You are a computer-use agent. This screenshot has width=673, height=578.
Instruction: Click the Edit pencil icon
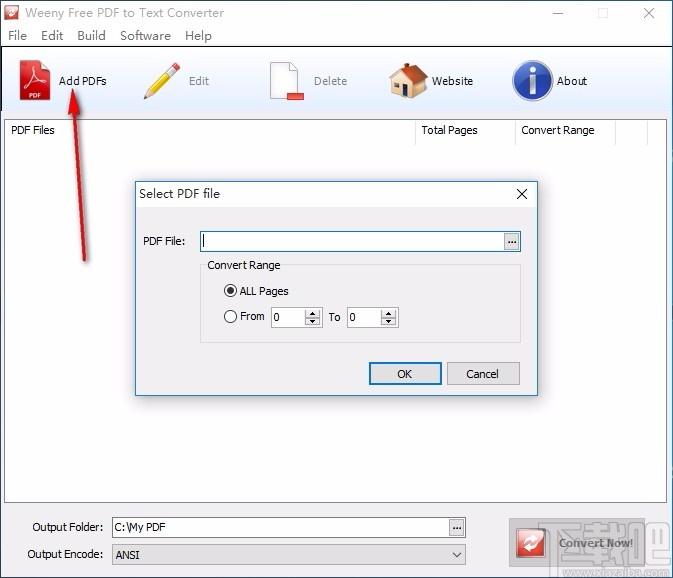coord(161,80)
